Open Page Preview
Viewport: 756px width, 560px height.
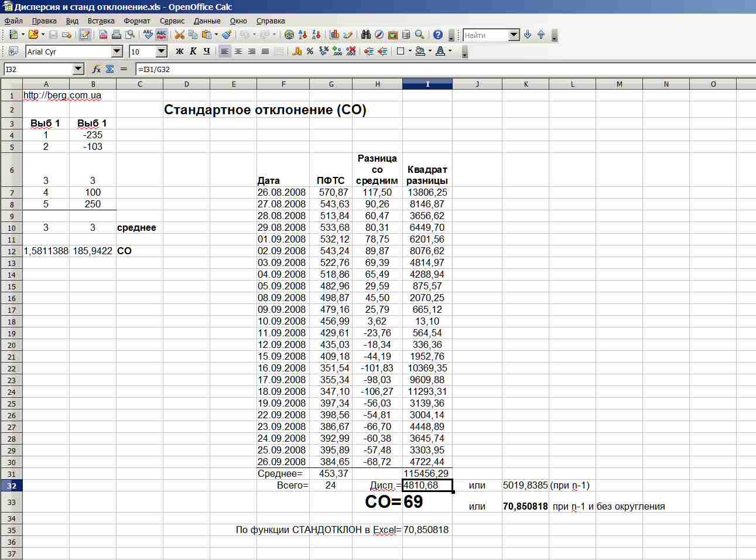pyautogui.click(x=130, y=35)
